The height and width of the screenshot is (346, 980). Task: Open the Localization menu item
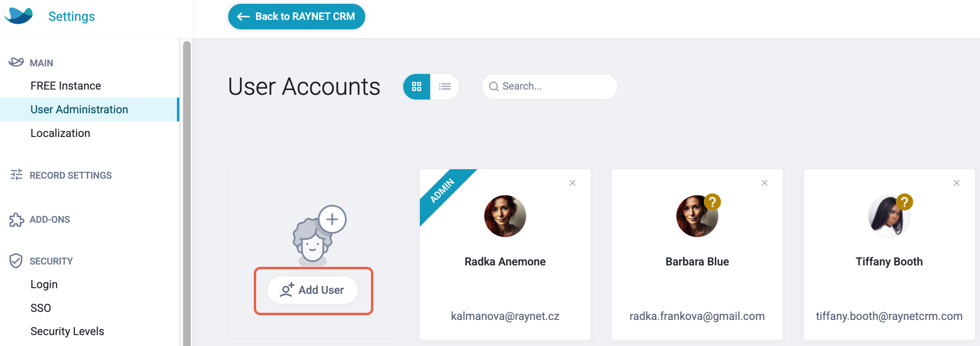click(60, 133)
